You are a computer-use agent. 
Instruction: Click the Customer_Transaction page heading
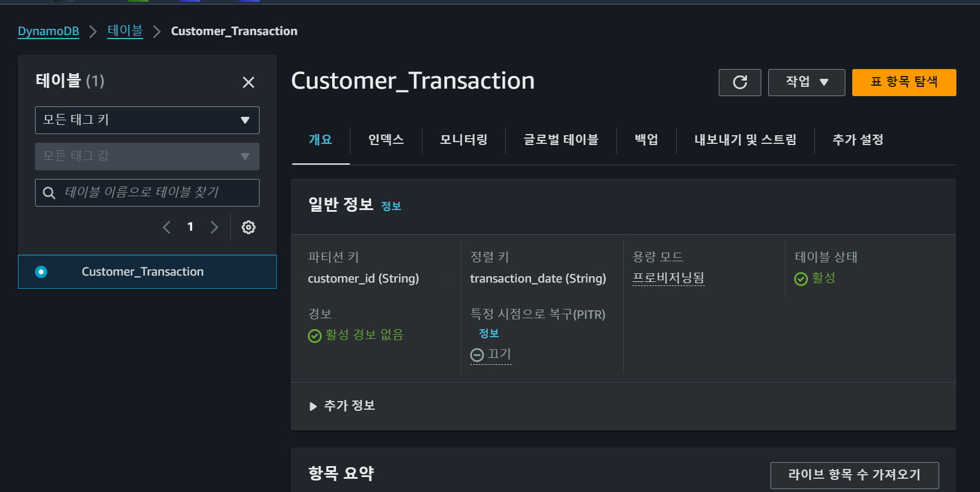413,81
